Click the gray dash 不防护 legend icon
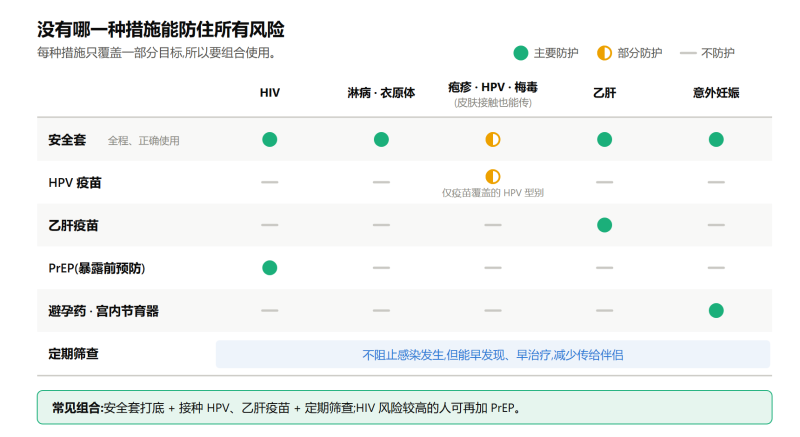The image size is (800, 437). click(688, 53)
